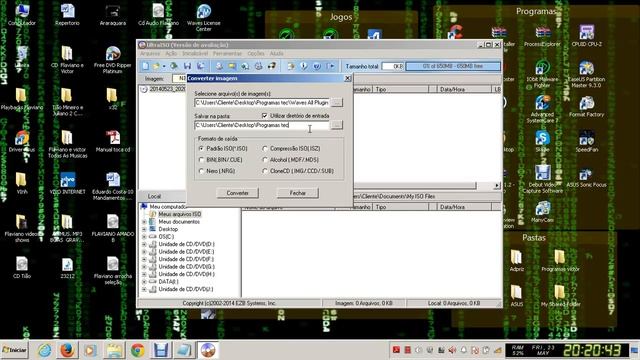This screenshot has width=640, height=360.
Task: Select BIN(.BIN/.CUE) output format
Action: pos(201,160)
